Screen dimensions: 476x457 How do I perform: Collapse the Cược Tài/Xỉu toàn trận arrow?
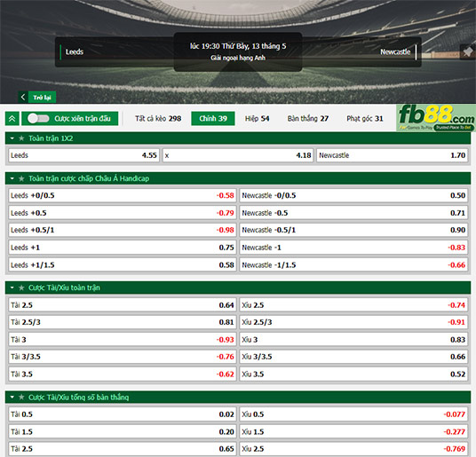tap(12, 288)
